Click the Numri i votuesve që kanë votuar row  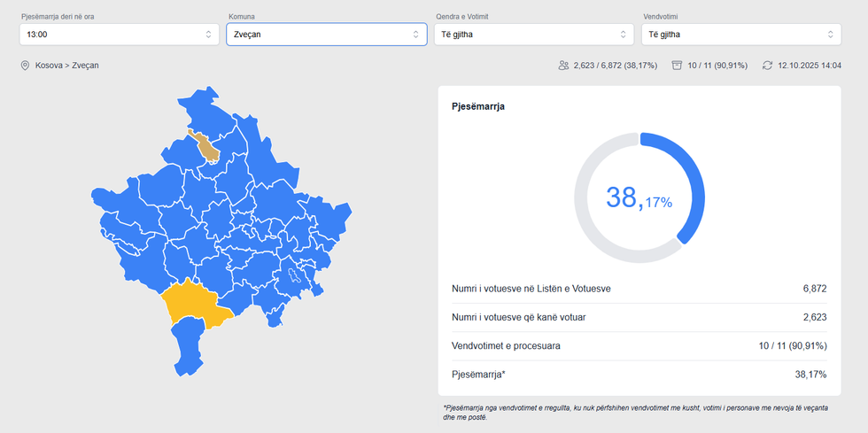639,317
